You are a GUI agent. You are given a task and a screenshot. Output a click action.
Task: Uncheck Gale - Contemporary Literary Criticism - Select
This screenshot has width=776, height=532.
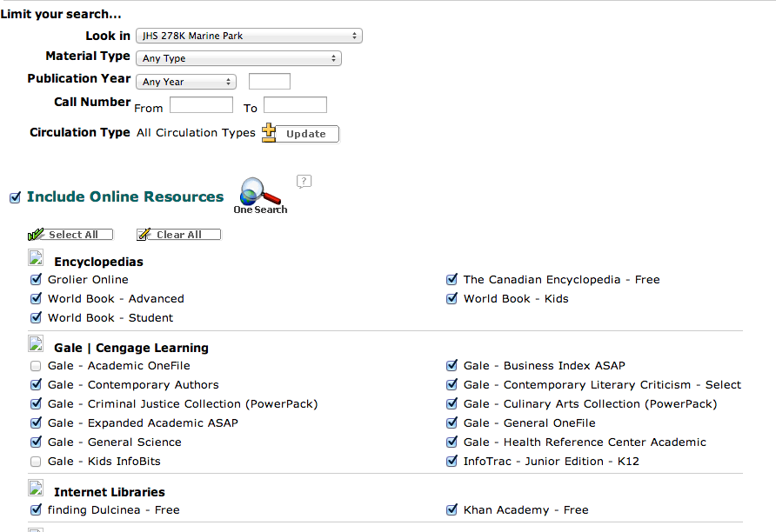point(452,385)
